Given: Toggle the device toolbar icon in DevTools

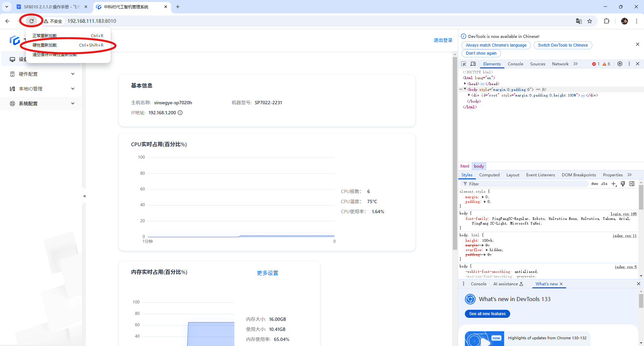Looking at the screenshot, I should 473,64.
